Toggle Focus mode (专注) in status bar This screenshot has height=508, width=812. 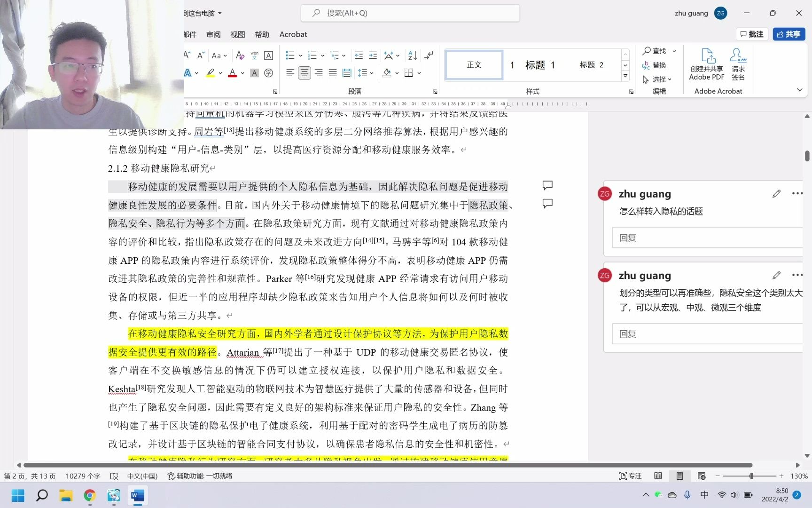click(630, 476)
